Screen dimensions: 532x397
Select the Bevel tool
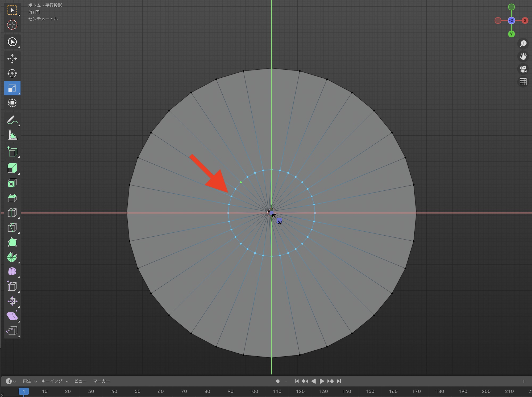(12, 198)
